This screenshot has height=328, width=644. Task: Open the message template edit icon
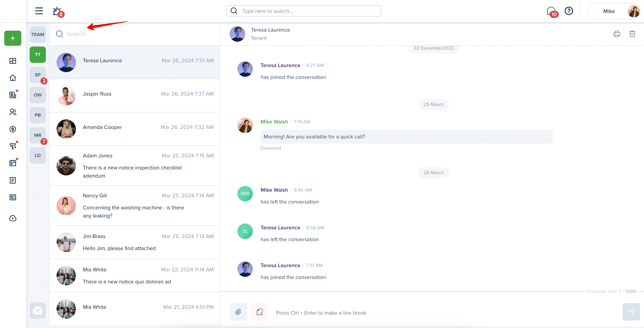tap(260, 312)
